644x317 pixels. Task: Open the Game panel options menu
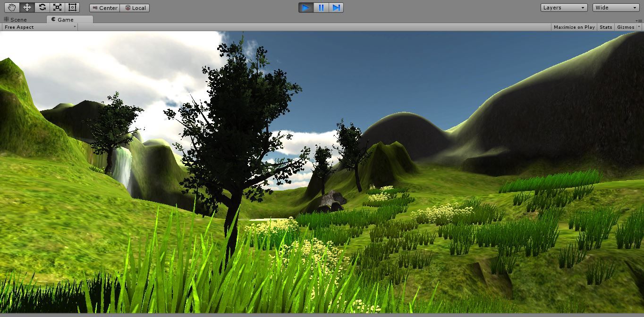[x=639, y=19]
